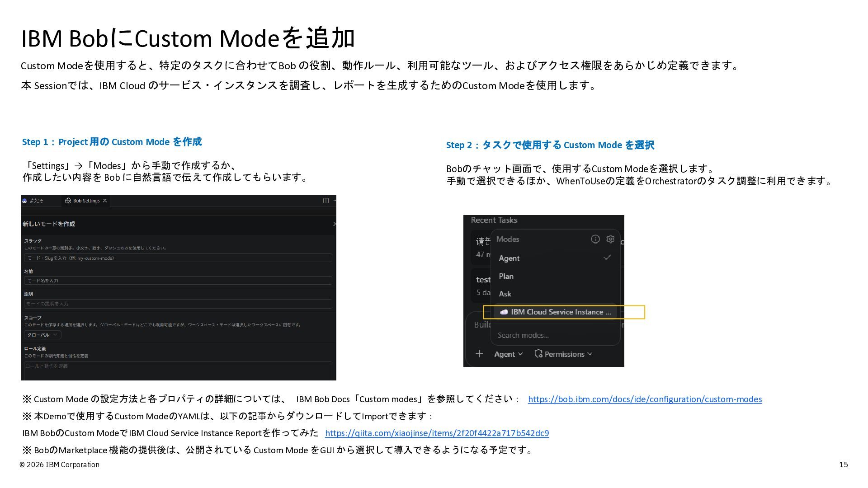
Task: Click the Step 2 heading text
Action: (x=550, y=145)
